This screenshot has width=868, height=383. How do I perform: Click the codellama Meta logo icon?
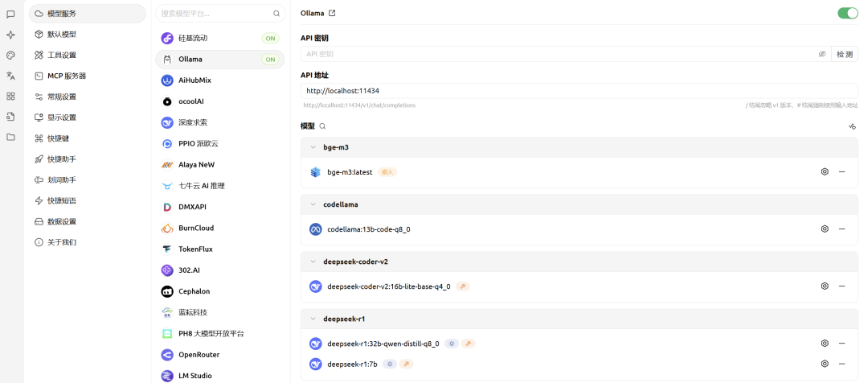(316, 229)
